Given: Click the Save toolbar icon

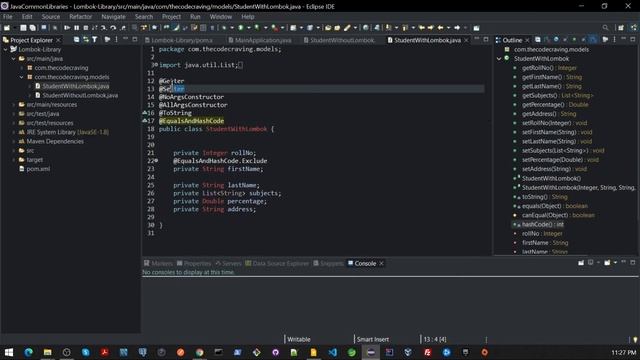Looking at the screenshot, I should tap(23, 28).
